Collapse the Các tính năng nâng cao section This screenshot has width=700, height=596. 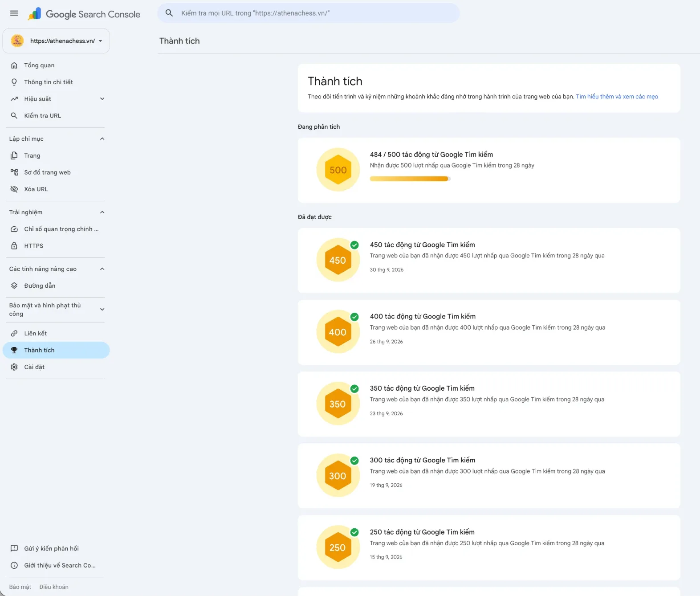(x=102, y=269)
